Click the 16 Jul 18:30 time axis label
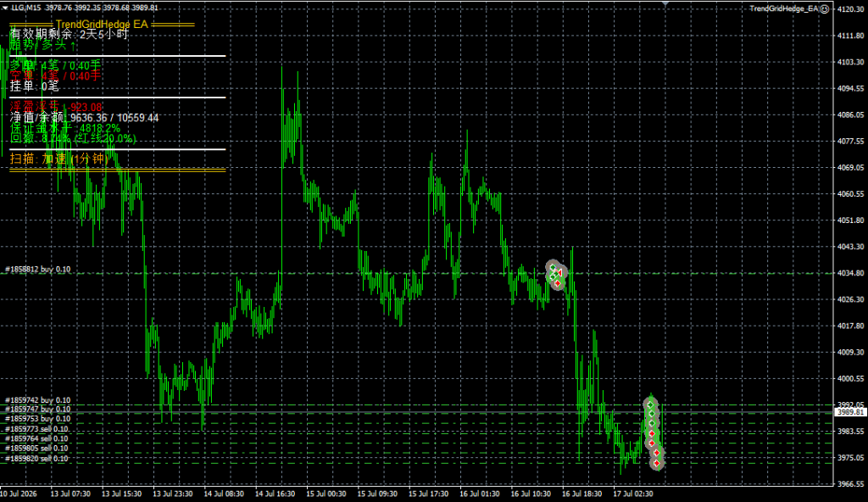Screen dimensions: 868x502 pos(581,494)
